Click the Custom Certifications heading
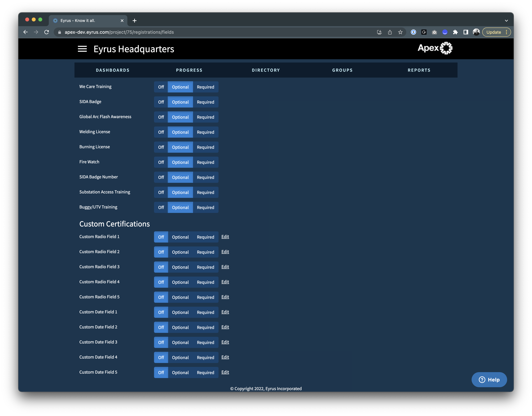The image size is (532, 416). [114, 224]
